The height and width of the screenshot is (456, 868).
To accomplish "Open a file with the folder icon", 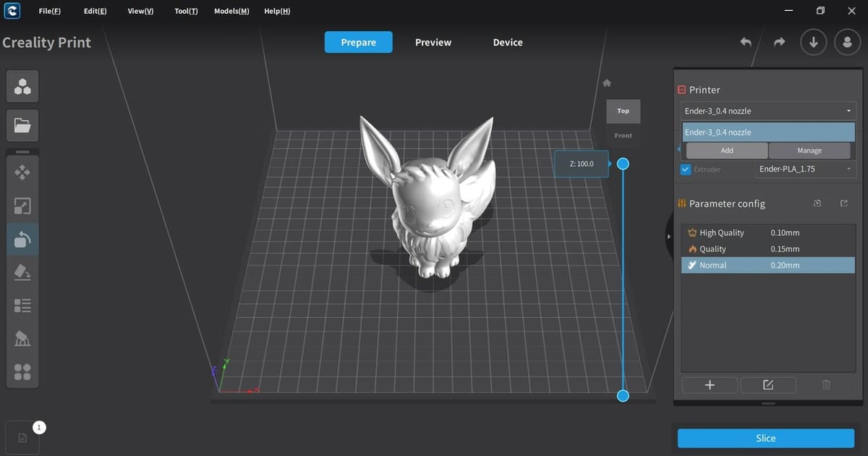I will point(22,125).
